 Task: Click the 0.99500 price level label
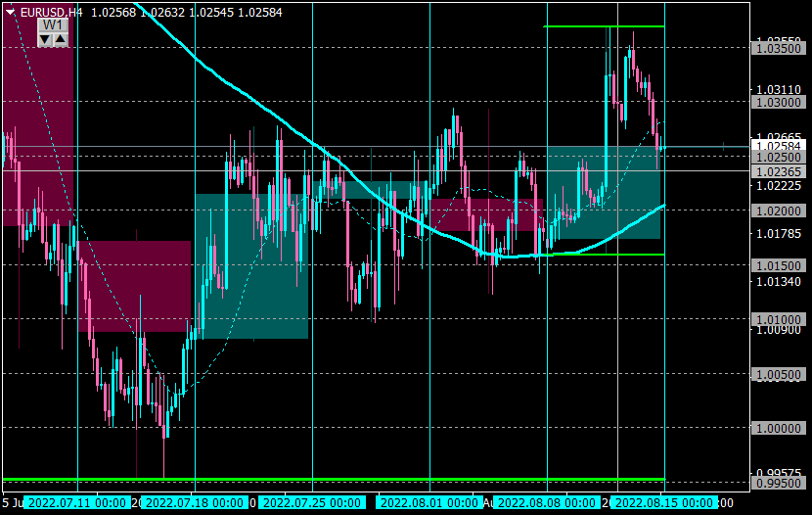(779, 483)
